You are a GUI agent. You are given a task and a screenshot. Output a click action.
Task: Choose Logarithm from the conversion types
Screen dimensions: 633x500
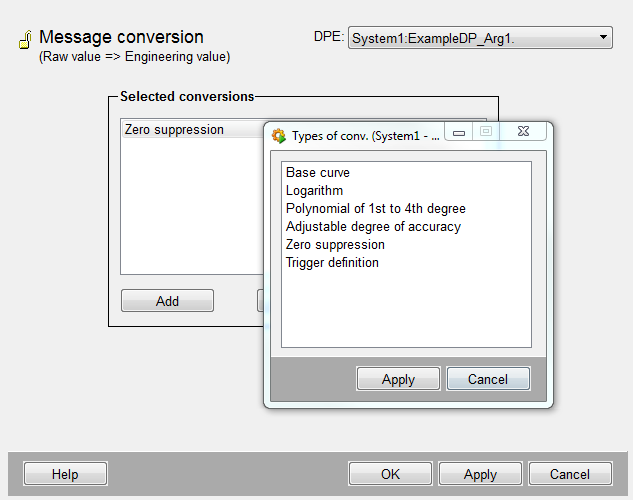314,191
